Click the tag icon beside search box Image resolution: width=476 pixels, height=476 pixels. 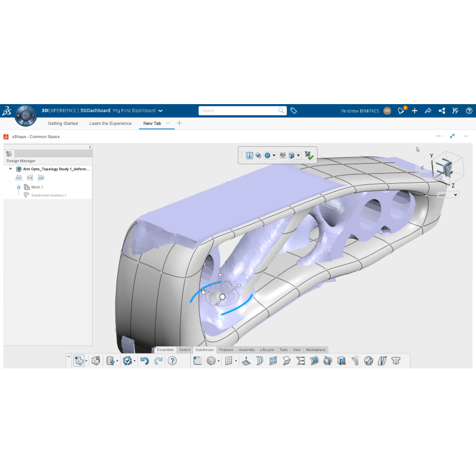(293, 111)
